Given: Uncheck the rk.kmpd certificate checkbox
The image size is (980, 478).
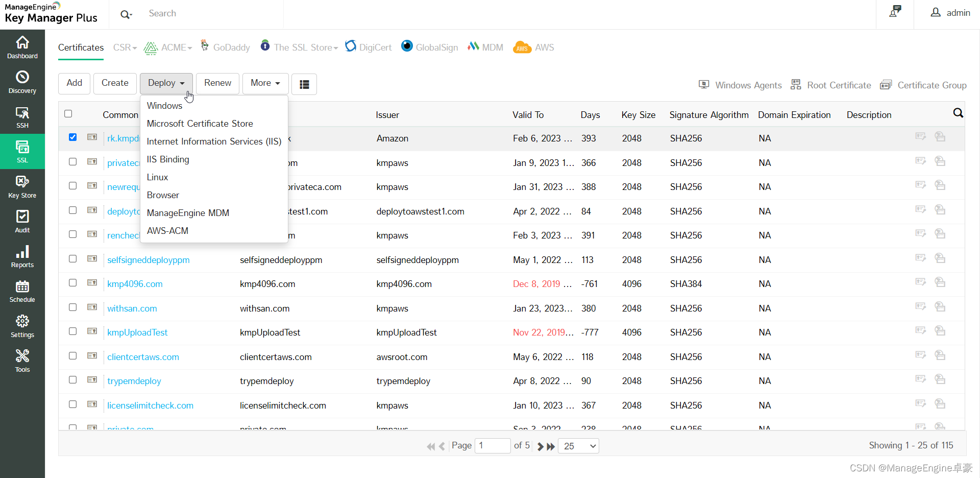Looking at the screenshot, I should 72,137.
